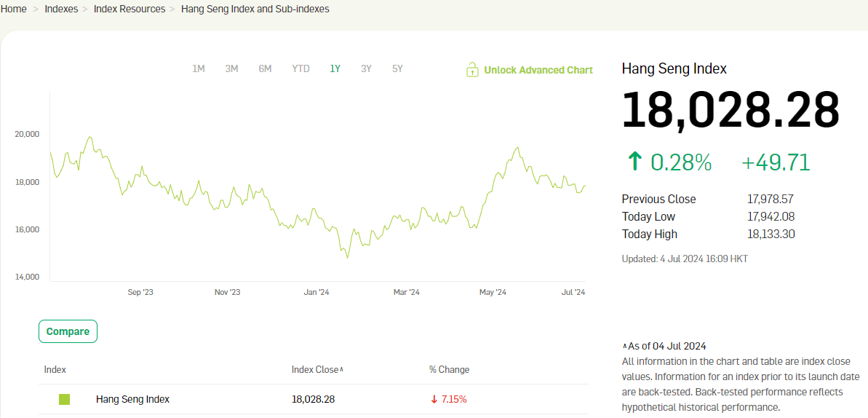Click the 7.15% change value
This screenshot has width=868, height=418.
(x=454, y=399)
